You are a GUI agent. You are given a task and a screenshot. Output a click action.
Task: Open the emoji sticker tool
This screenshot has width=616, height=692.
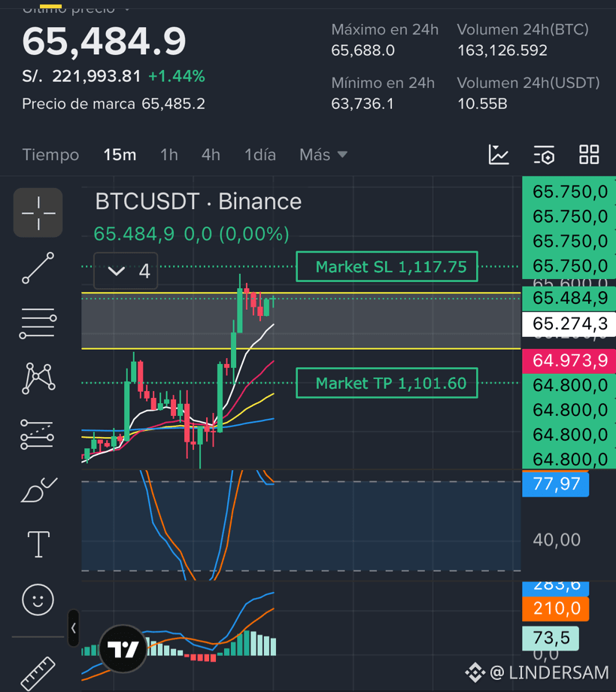point(38,599)
